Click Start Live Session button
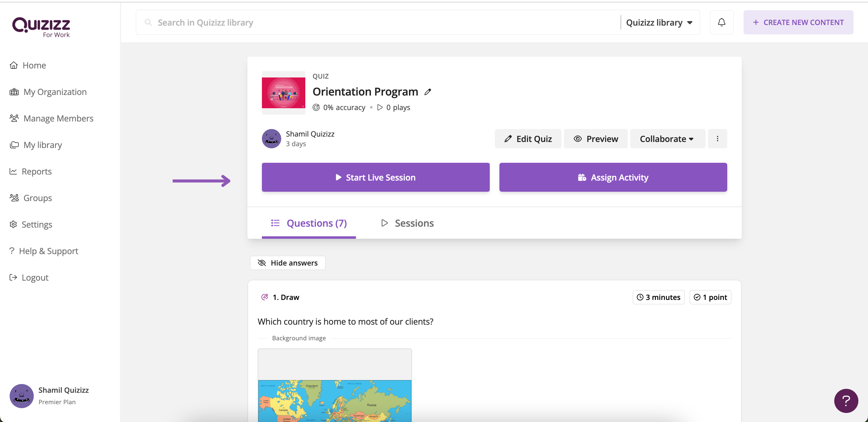The image size is (868, 422). [376, 177]
